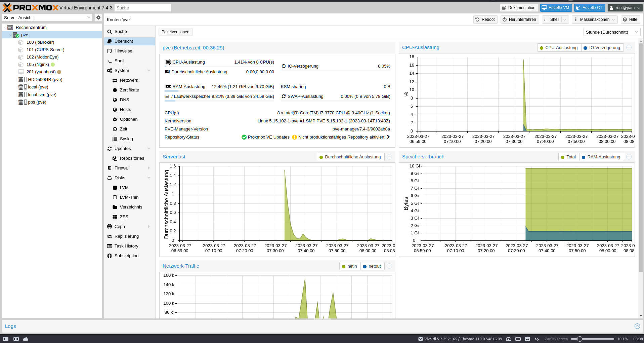Viewport: 644px width, 343px height.
Task: Toggle CPU-Auslastung legend series
Action: pos(559,48)
